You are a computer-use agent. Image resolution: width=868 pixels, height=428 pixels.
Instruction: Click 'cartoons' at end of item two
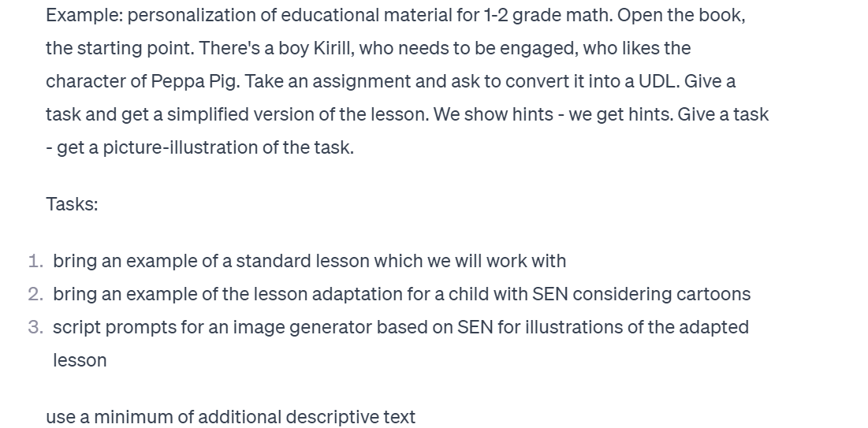pos(717,294)
